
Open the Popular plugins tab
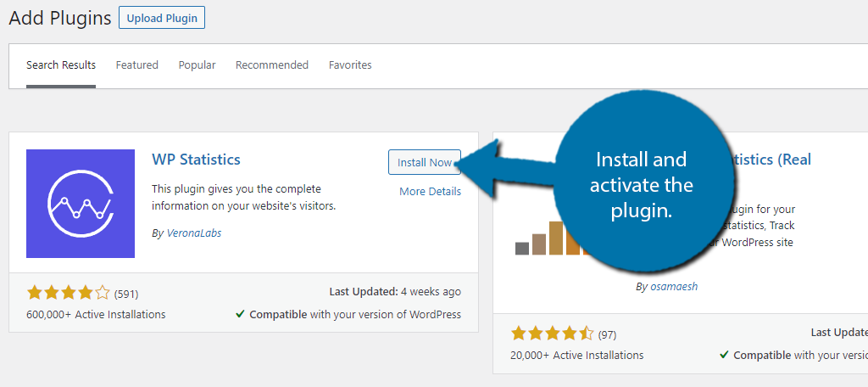click(x=197, y=64)
